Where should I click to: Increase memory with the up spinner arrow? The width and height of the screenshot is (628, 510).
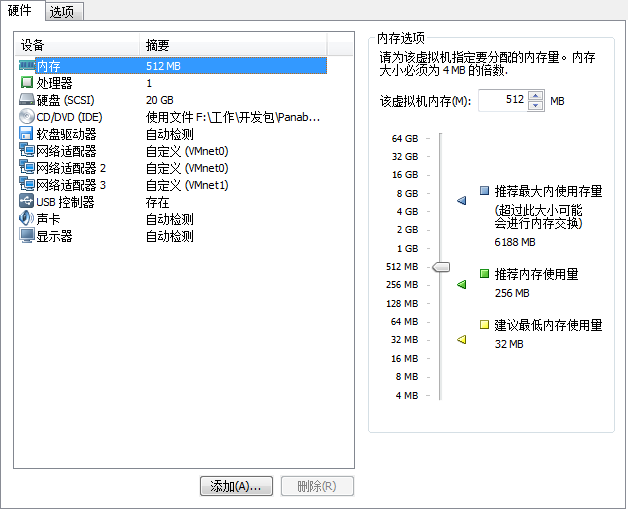(535, 96)
